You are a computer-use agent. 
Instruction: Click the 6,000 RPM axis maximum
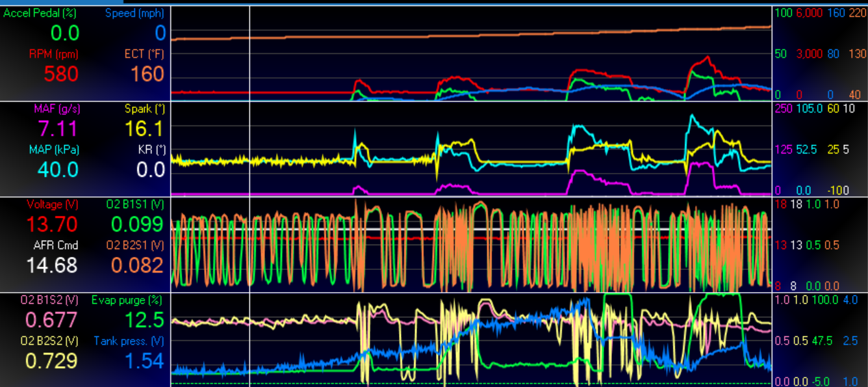click(x=810, y=12)
